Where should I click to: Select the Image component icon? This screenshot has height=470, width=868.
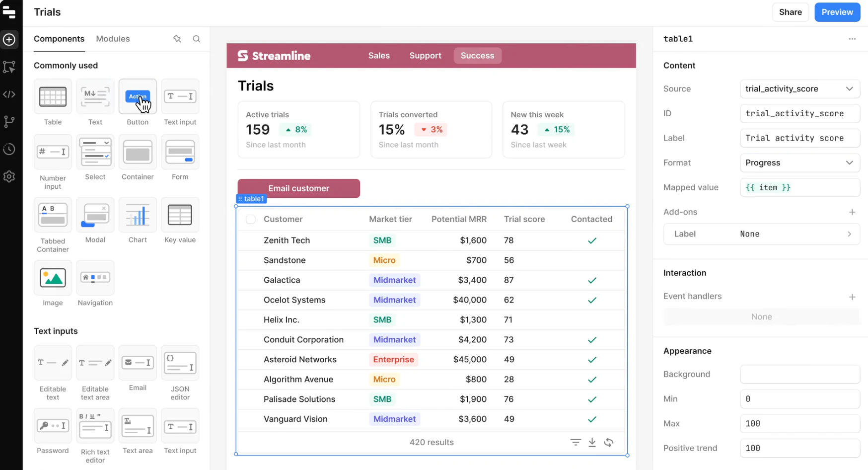tap(53, 278)
